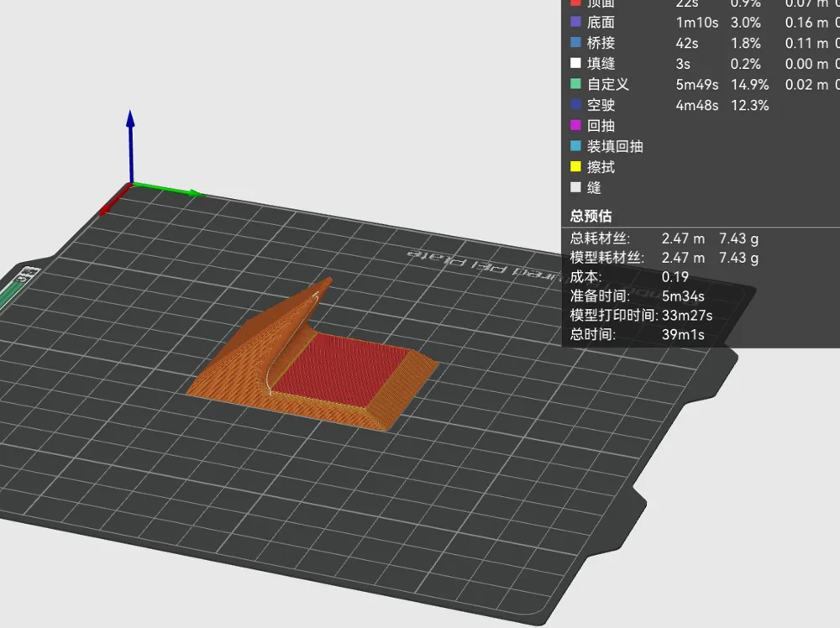840x628 pixels.
Task: Click the 模型打印时间 value 33m27s
Action: coord(687,316)
